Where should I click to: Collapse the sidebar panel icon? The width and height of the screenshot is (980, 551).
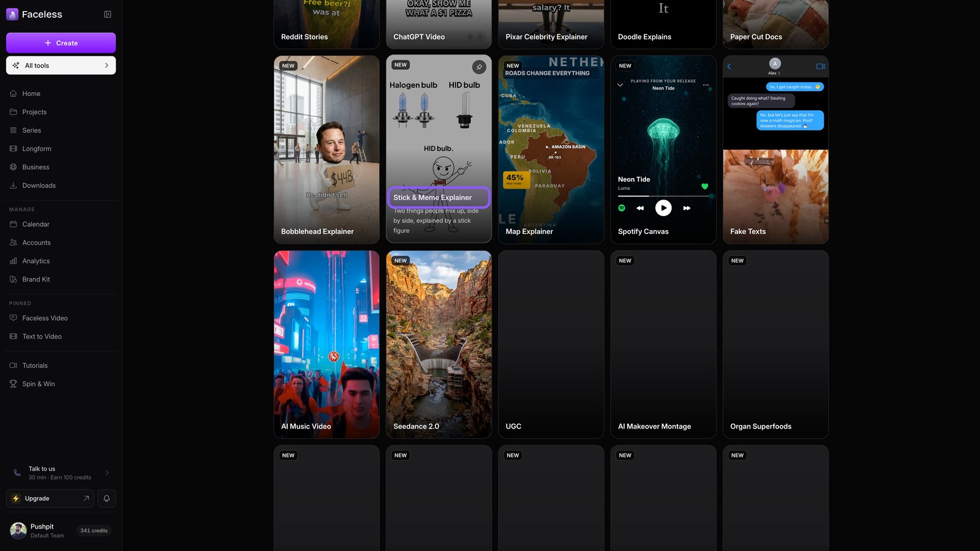tap(108, 14)
